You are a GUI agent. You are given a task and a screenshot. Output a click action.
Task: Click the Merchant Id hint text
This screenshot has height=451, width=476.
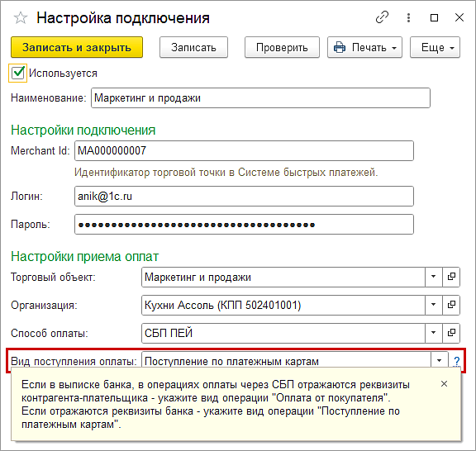pos(226,173)
